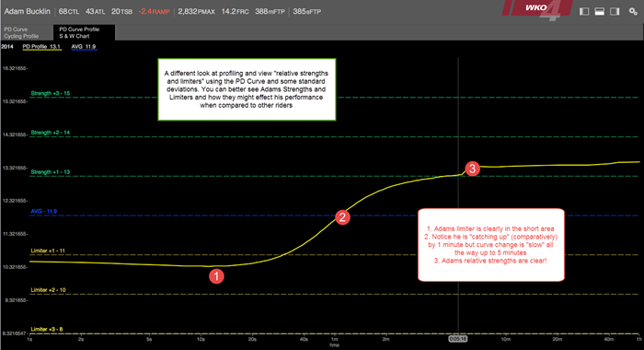The width and height of the screenshot is (644, 350).
Task: Click the WKO4 logo
Action: [537, 10]
